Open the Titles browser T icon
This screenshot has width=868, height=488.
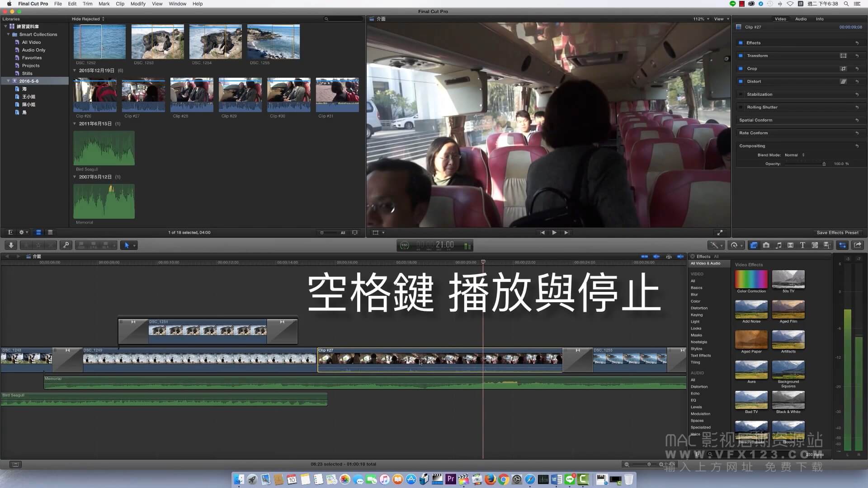coord(802,245)
